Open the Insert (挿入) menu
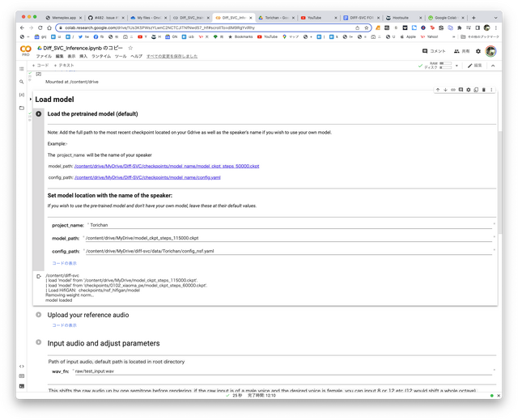518x420 pixels. [x=83, y=57]
